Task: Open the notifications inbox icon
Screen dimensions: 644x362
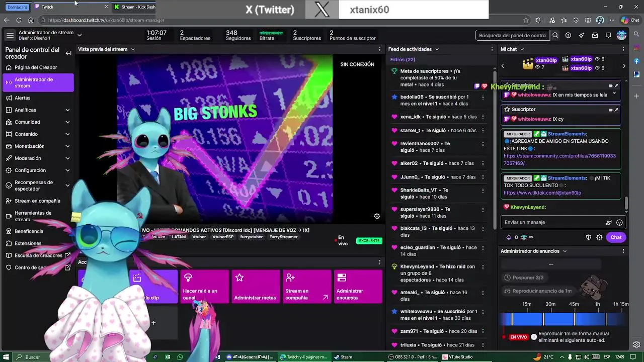Action: click(595, 35)
